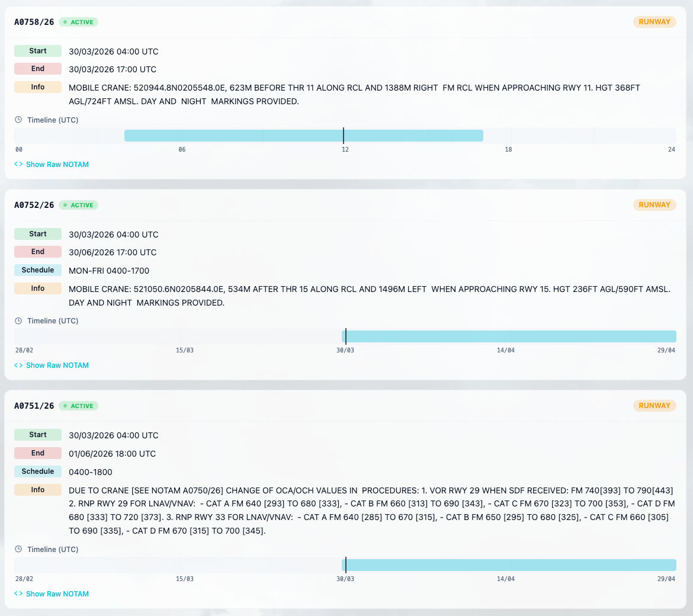Screen dimensions: 693x616
Task: Toggle the ACTIVE badge on A0751/26
Action: coord(79,406)
